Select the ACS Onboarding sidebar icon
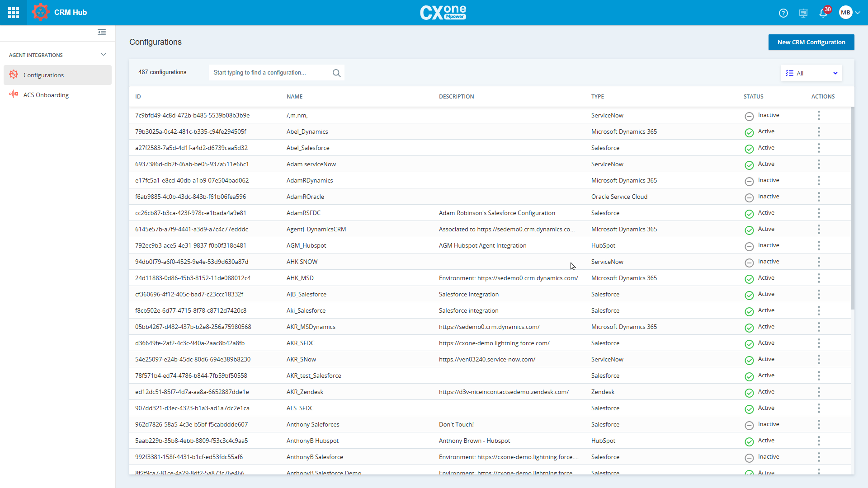This screenshot has width=868, height=488. pos(14,94)
